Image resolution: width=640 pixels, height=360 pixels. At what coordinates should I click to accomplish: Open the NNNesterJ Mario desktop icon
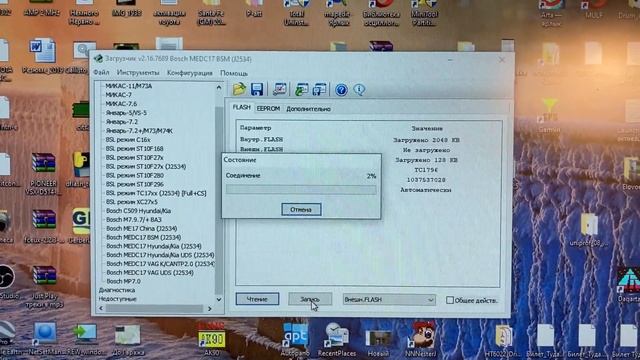pyautogui.click(x=421, y=340)
